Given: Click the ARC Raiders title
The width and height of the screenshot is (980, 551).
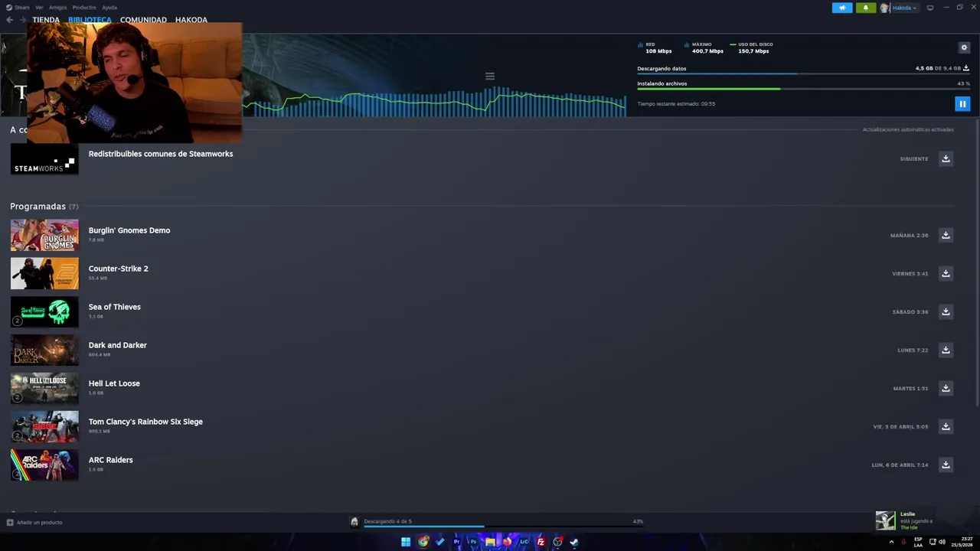Looking at the screenshot, I should point(111,460).
